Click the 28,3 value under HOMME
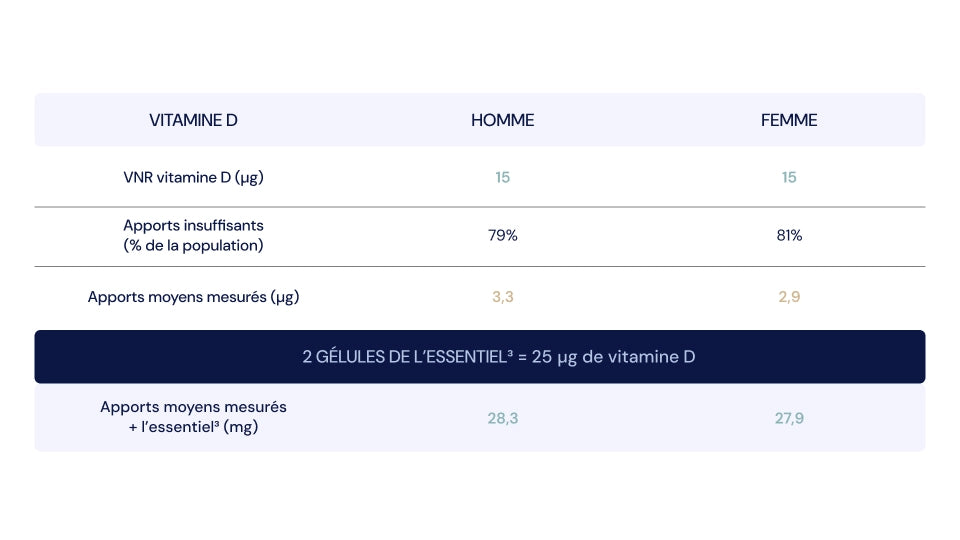 tap(502, 418)
